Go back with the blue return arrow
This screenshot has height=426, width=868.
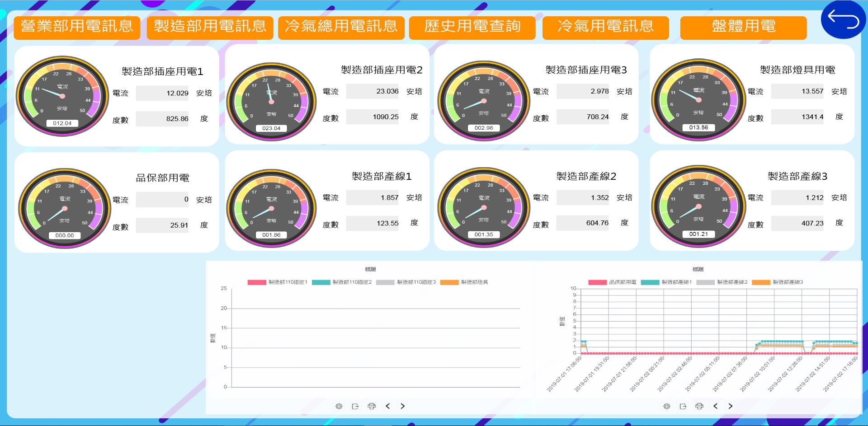coord(843,20)
